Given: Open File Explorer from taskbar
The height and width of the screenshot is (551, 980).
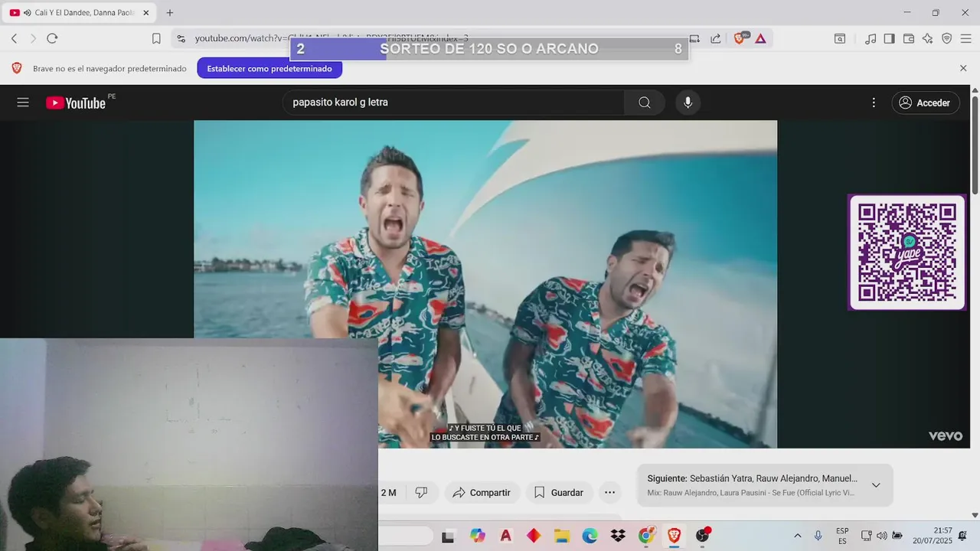Looking at the screenshot, I should [x=562, y=536].
